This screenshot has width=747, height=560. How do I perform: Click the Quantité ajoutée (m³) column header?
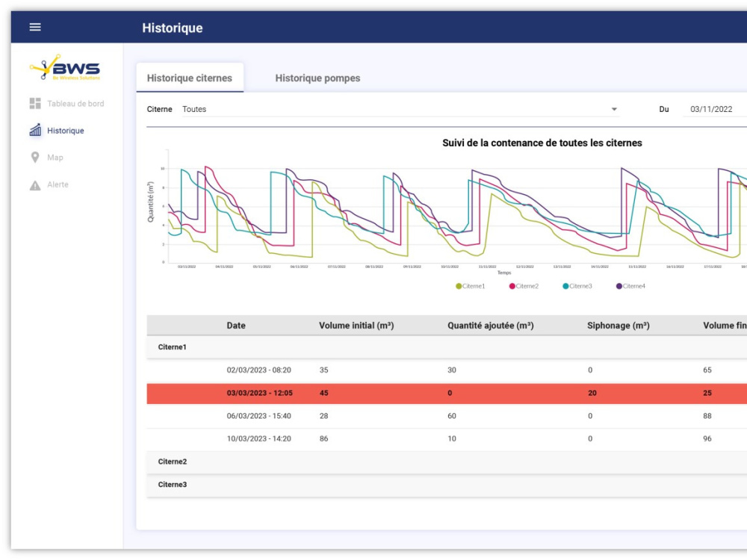(490, 326)
